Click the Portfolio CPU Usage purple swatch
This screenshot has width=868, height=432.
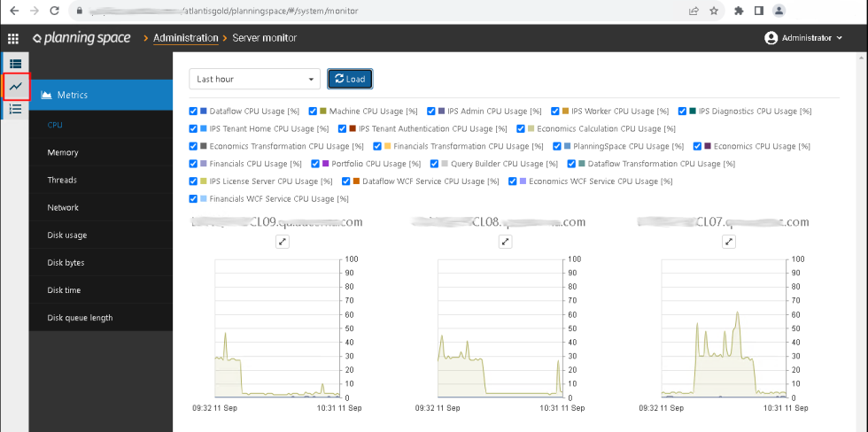[325, 164]
